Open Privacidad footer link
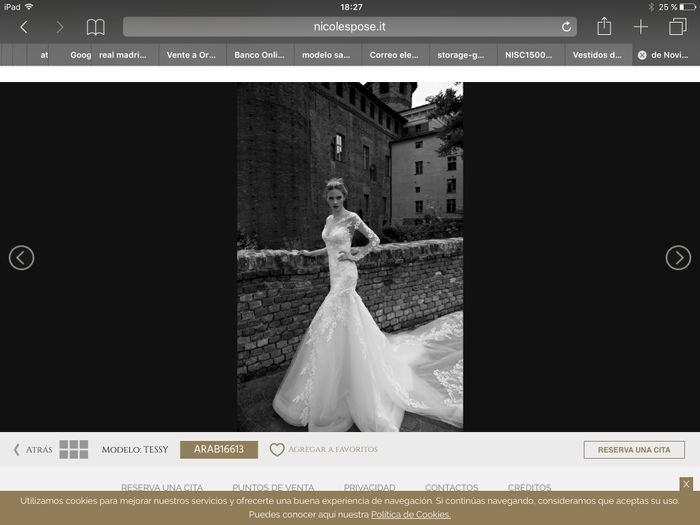This screenshot has width=700, height=525. tap(369, 487)
